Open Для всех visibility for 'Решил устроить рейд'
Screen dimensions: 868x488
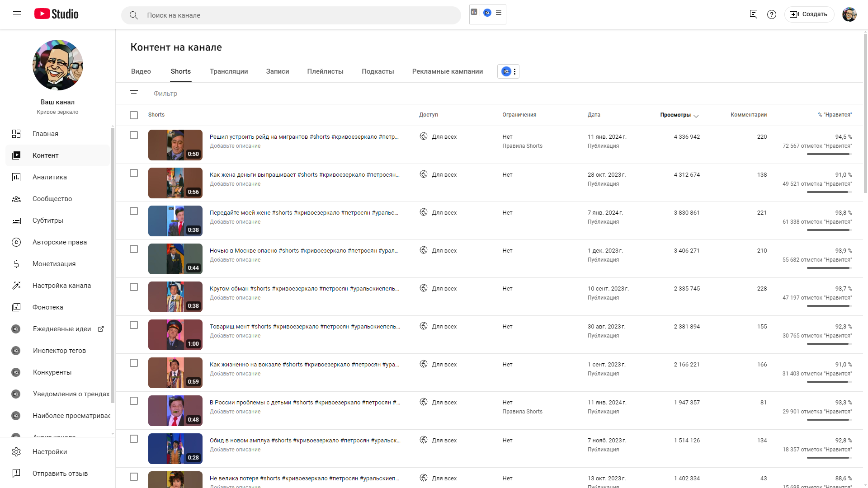444,137
